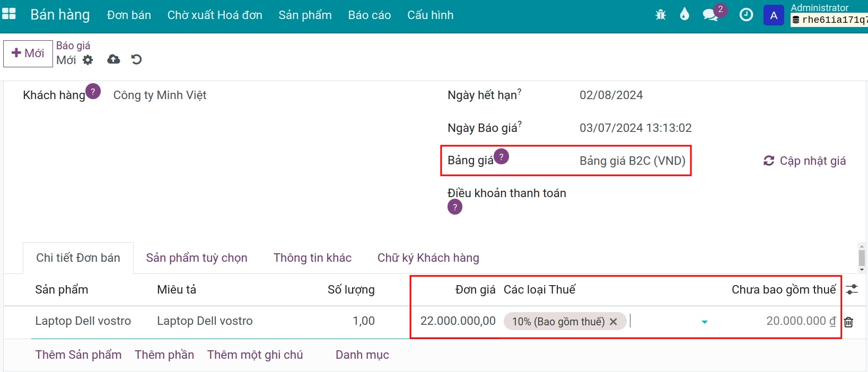Switch to Thông tin khác tab
Viewport: 868px width, 372px height.
tap(312, 258)
